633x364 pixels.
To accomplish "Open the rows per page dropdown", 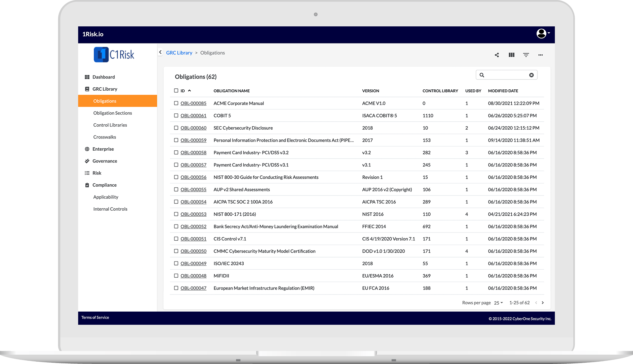I will tap(498, 303).
